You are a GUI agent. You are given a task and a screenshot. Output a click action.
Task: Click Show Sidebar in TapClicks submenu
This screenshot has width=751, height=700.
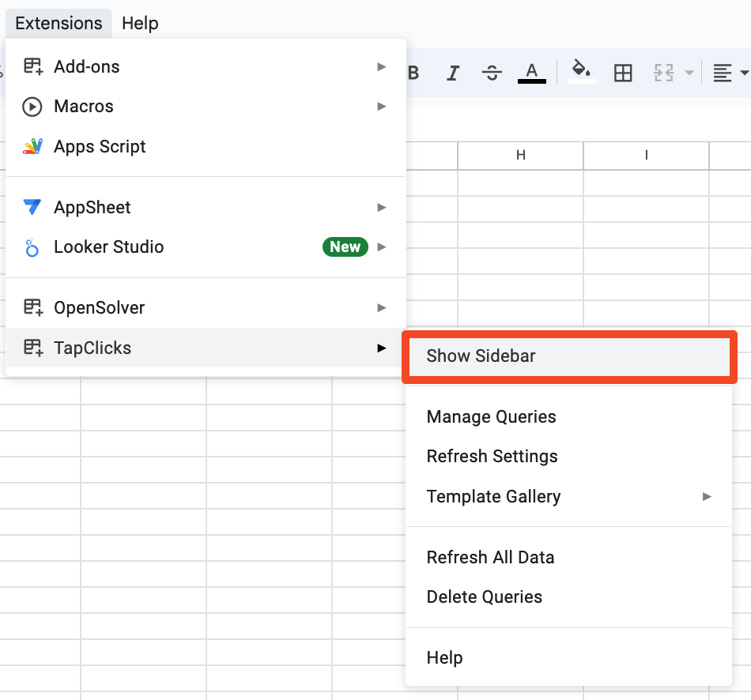(569, 356)
